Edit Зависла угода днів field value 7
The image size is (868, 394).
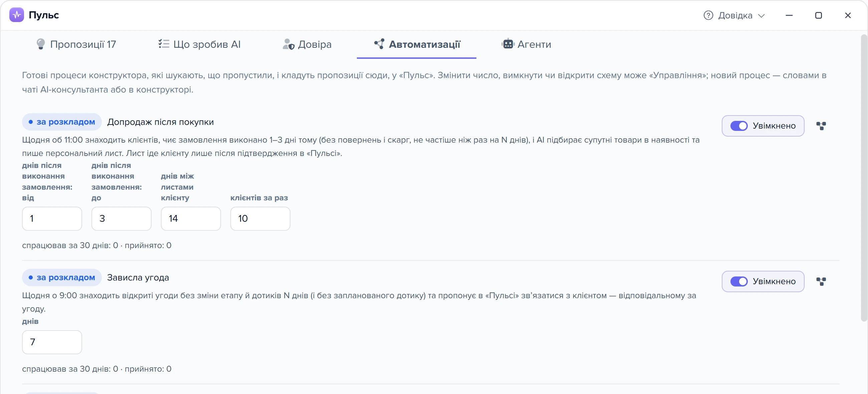point(52,342)
